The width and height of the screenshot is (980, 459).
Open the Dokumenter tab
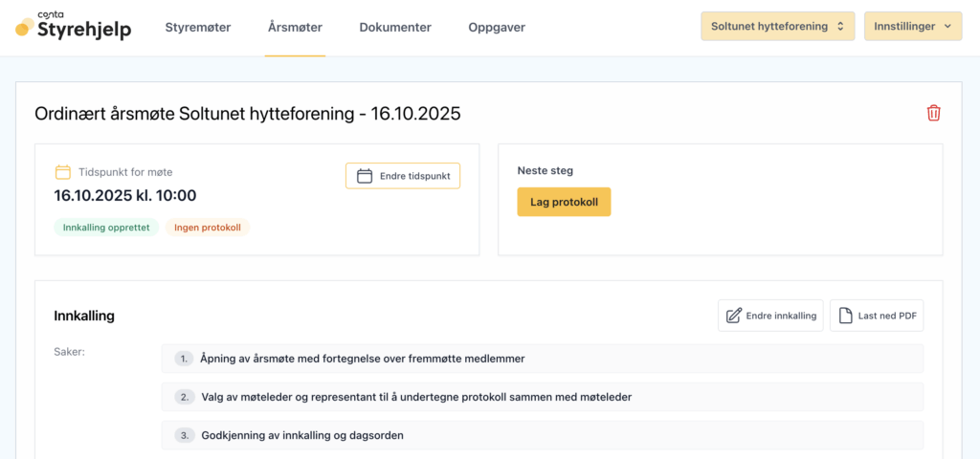(x=395, y=28)
